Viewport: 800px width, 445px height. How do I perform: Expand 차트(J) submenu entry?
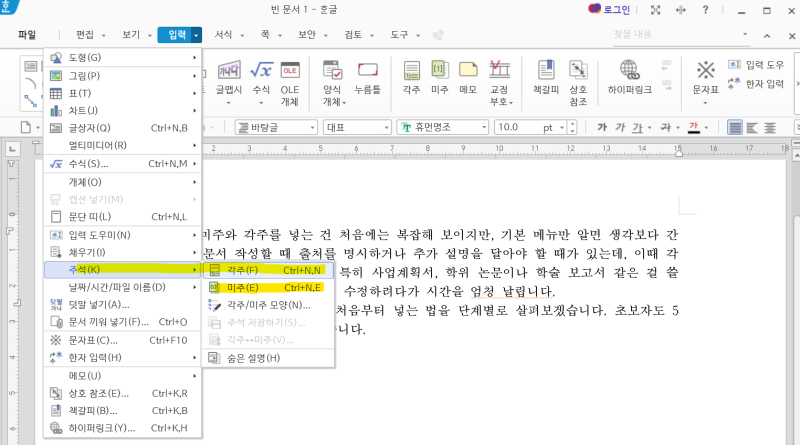coord(123,111)
